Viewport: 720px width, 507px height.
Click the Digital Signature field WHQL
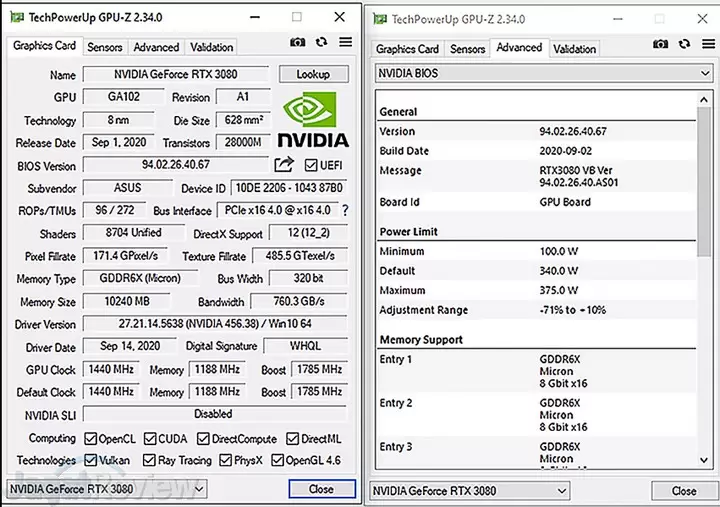point(305,346)
